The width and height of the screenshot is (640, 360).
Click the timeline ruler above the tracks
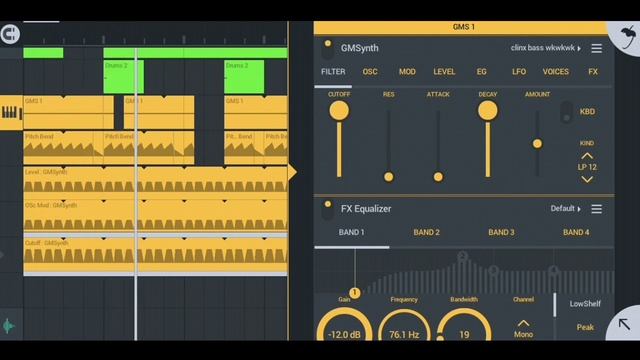pos(156,39)
